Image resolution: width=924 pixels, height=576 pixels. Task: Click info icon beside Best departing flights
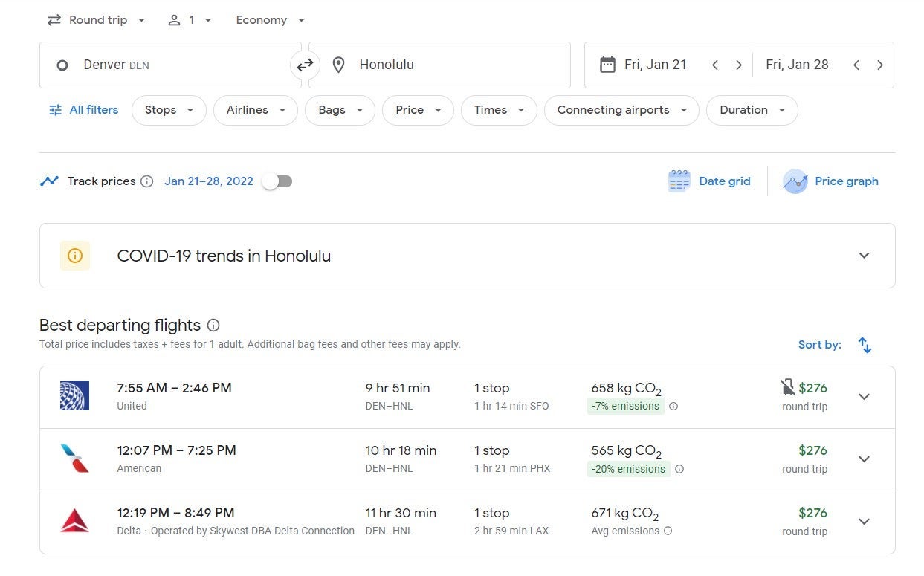point(213,326)
